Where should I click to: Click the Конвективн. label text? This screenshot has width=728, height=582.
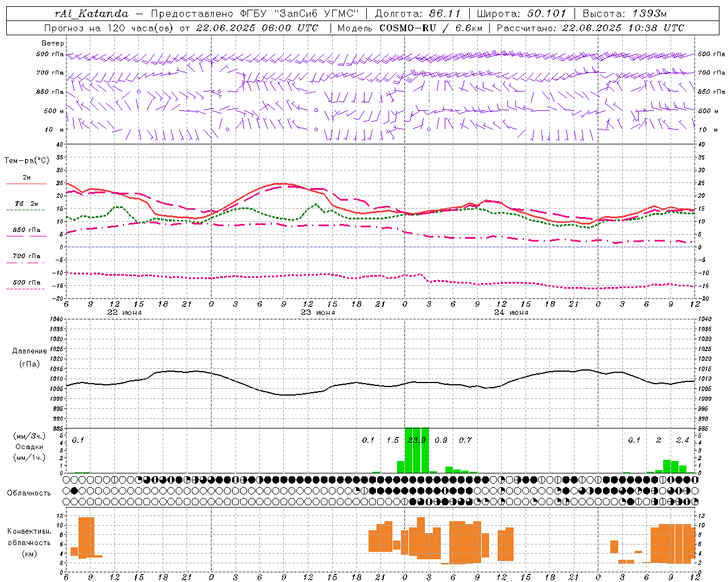[30, 531]
